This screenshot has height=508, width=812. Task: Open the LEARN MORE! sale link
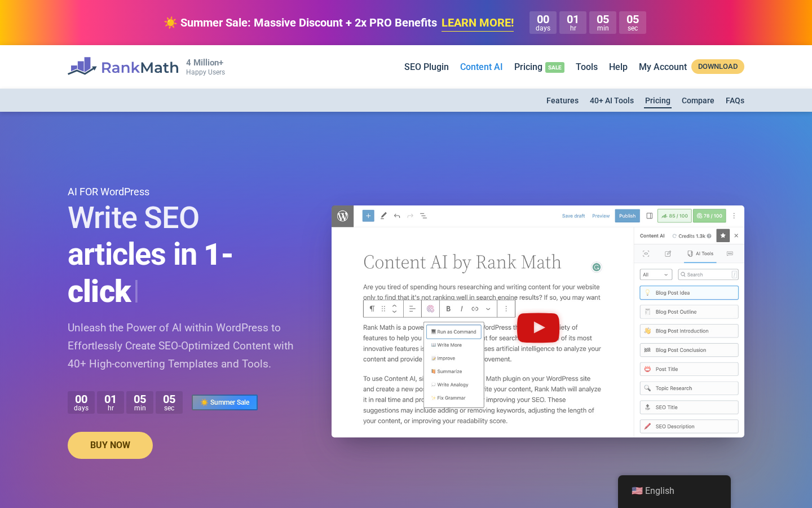[x=478, y=23]
